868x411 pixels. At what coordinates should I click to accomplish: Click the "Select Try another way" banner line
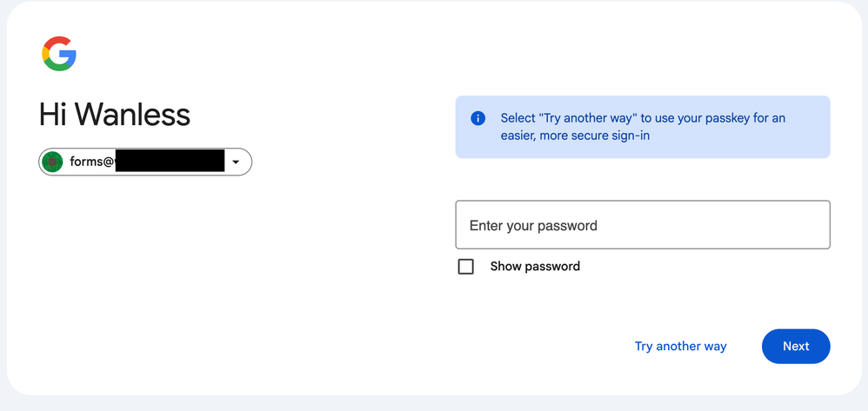pos(643,118)
